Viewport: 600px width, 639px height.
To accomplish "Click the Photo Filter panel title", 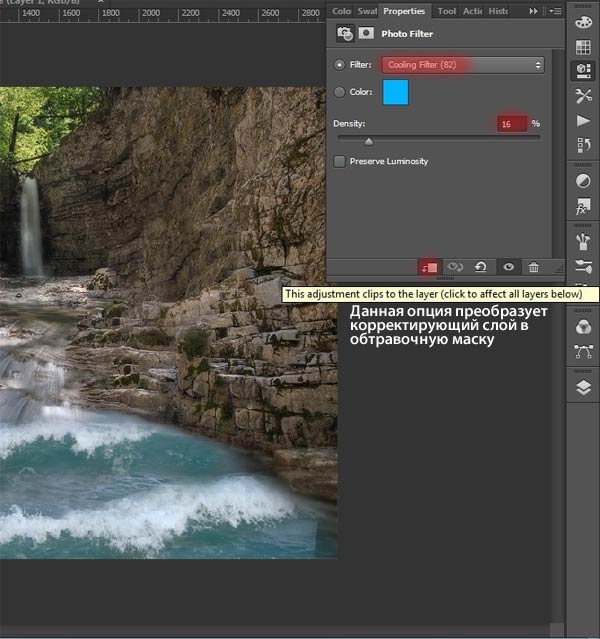I will [x=407, y=34].
